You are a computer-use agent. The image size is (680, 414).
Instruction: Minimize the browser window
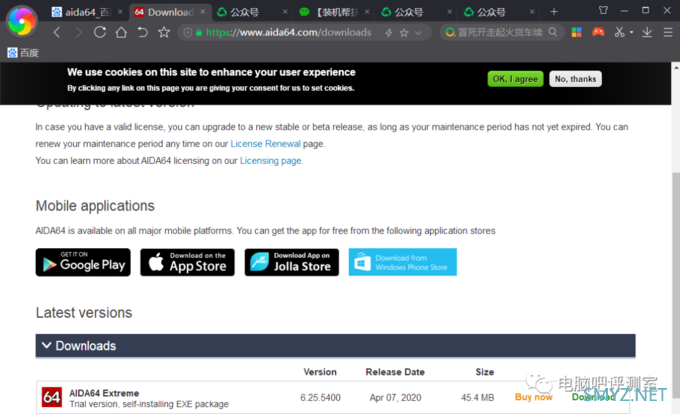click(624, 11)
